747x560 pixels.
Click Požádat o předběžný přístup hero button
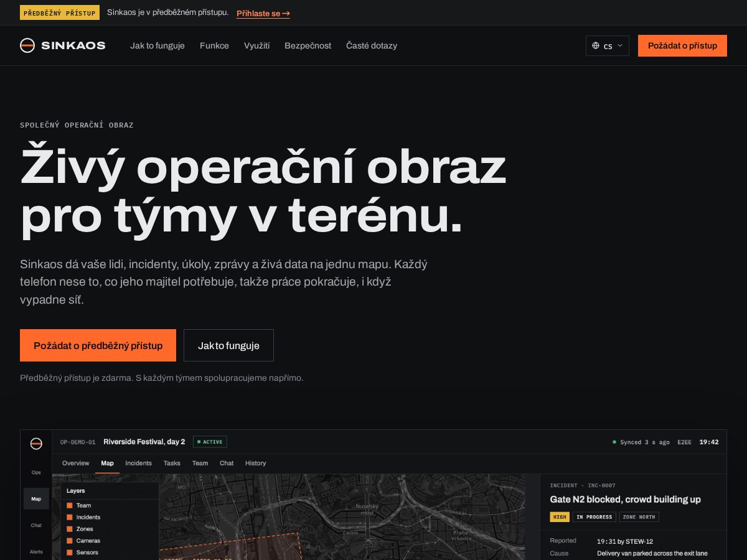pos(98,345)
